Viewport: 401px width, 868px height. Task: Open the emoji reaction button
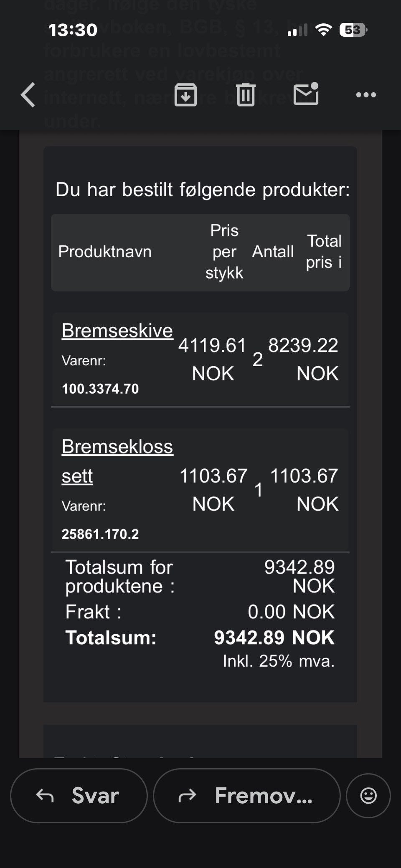[x=368, y=795]
